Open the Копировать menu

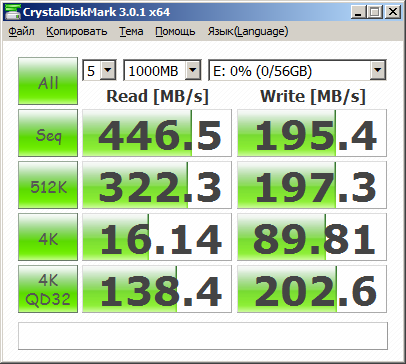pos(77,31)
